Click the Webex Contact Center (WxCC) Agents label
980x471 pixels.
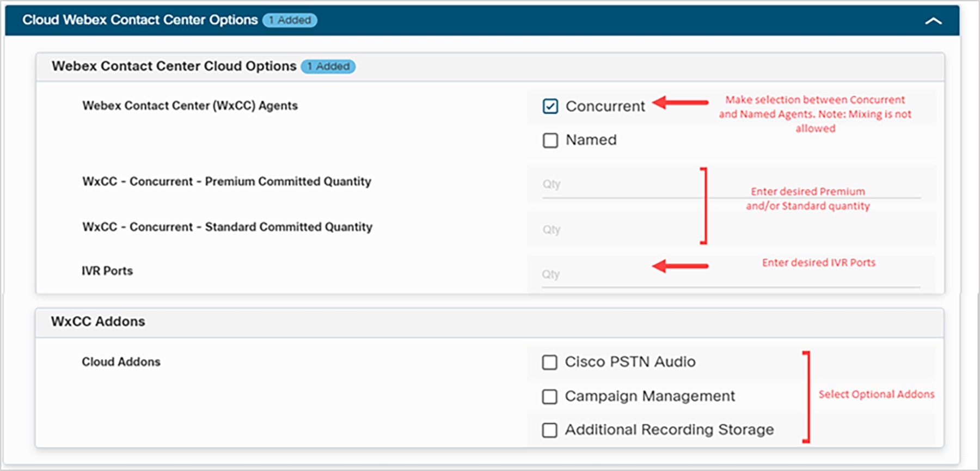coord(190,106)
